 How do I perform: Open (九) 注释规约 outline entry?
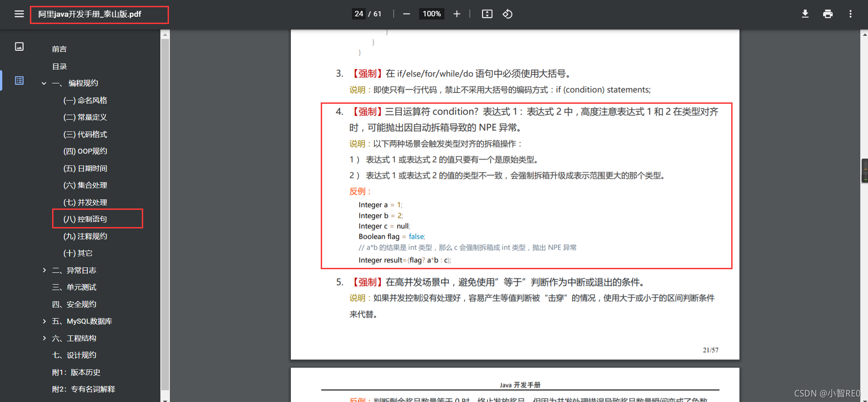(85, 236)
